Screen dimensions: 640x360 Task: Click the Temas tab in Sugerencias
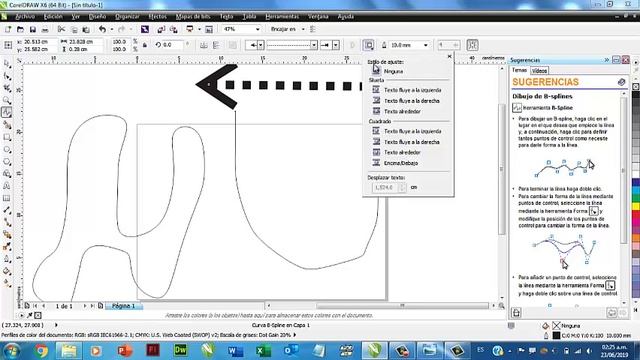pyautogui.click(x=520, y=70)
